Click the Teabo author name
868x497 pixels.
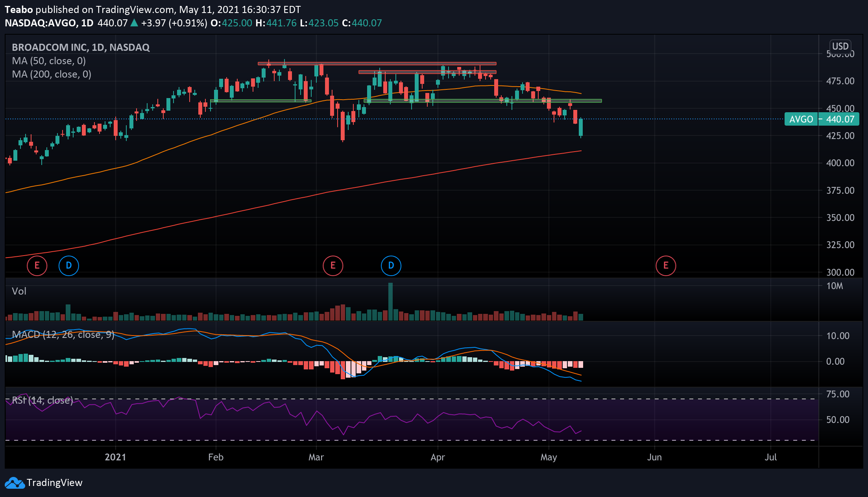(x=19, y=9)
